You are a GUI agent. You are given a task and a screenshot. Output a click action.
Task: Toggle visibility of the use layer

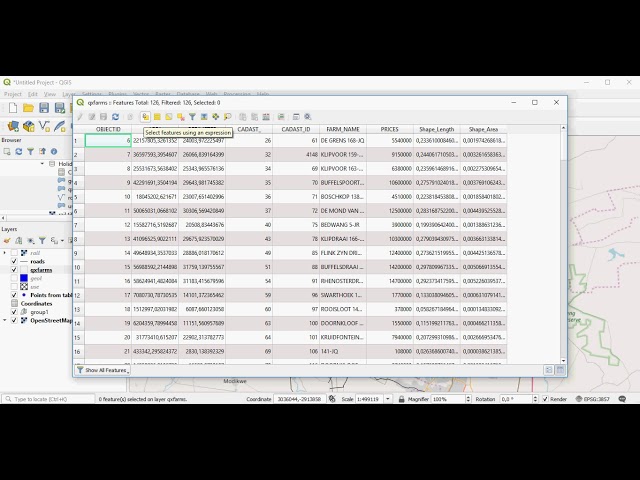(x=14, y=287)
